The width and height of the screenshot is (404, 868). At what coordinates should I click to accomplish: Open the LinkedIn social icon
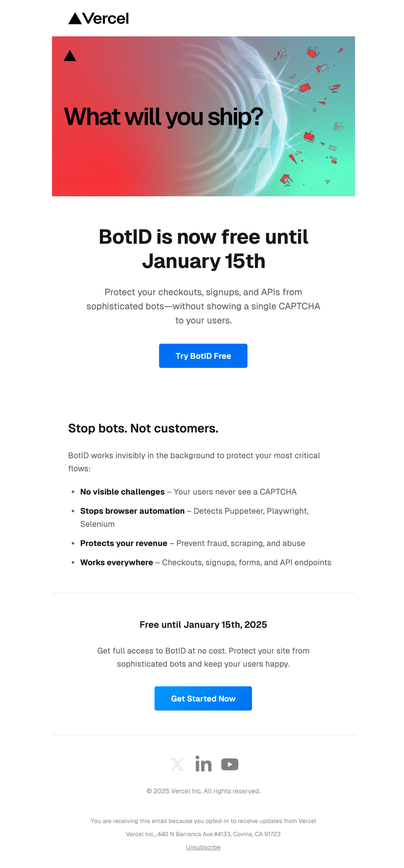tap(203, 764)
